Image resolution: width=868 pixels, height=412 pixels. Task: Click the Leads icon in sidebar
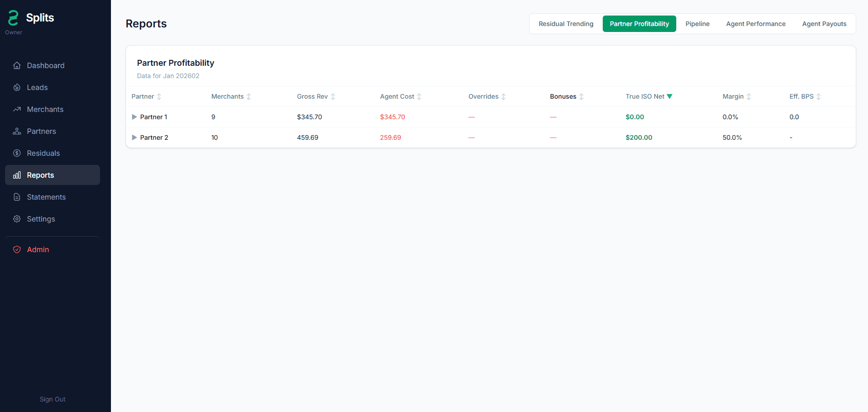17,87
